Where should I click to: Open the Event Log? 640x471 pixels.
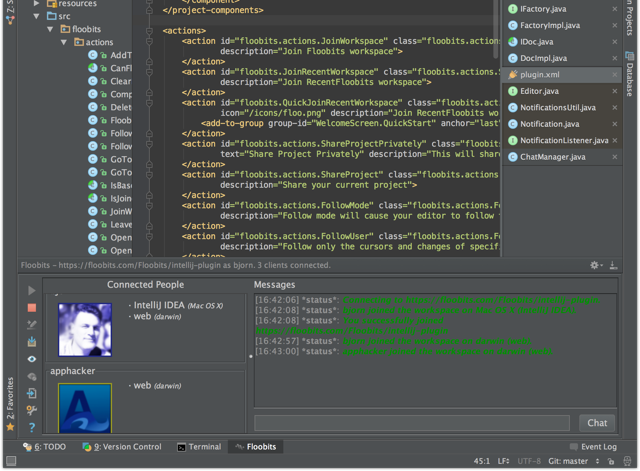593,447
